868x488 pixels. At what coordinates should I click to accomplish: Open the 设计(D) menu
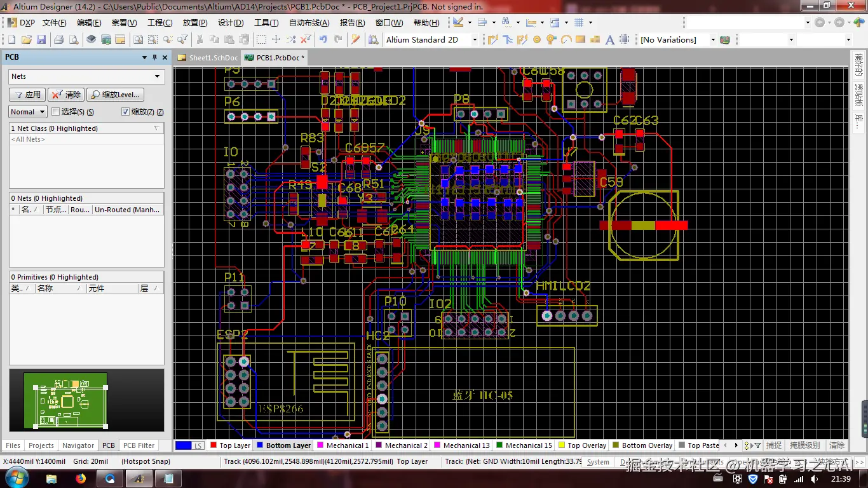[x=231, y=22]
